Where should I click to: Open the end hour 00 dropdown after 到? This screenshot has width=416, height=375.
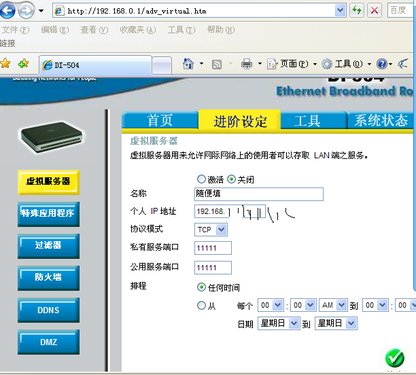(x=375, y=305)
